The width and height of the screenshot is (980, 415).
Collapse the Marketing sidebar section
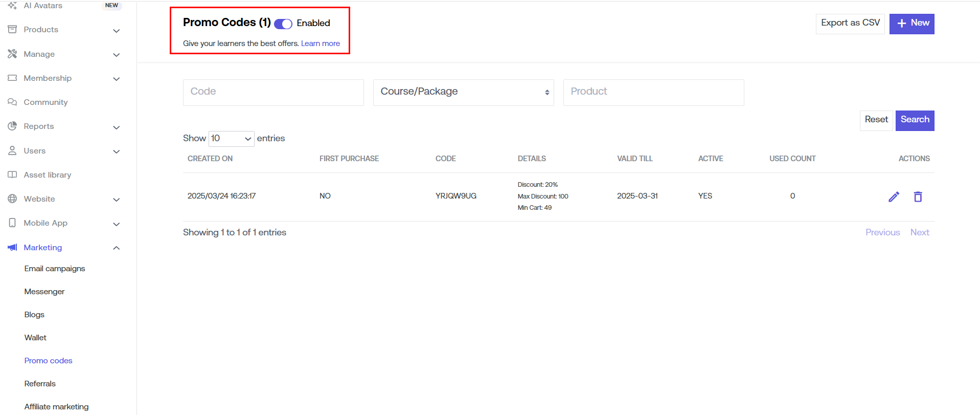tap(116, 248)
